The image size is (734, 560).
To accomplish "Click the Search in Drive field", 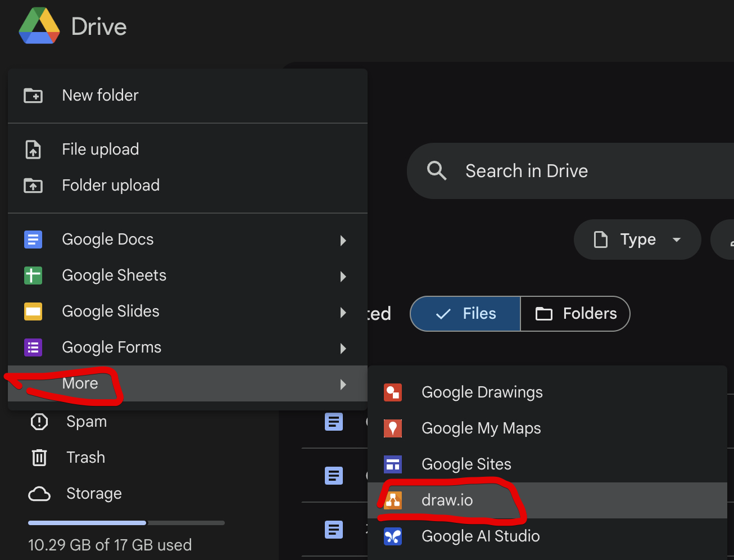I will point(570,171).
